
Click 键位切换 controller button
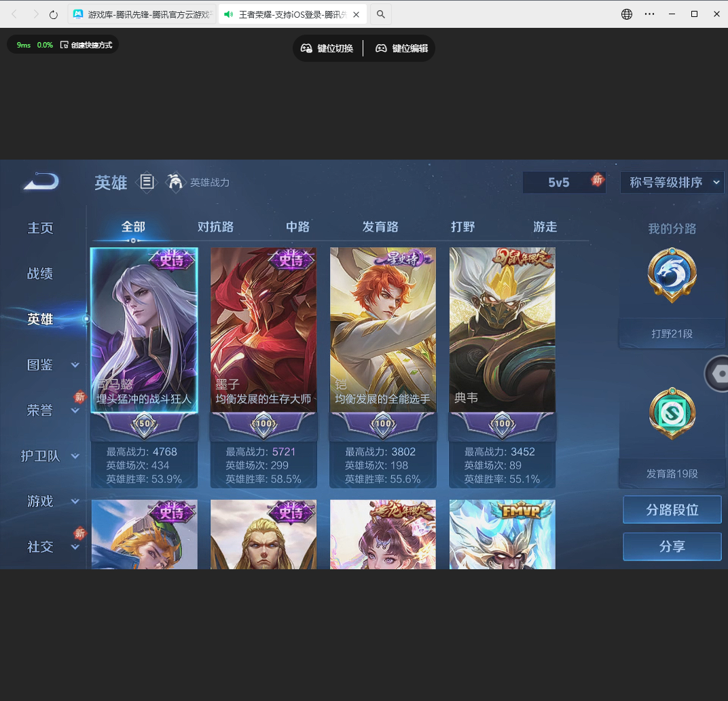coord(327,48)
